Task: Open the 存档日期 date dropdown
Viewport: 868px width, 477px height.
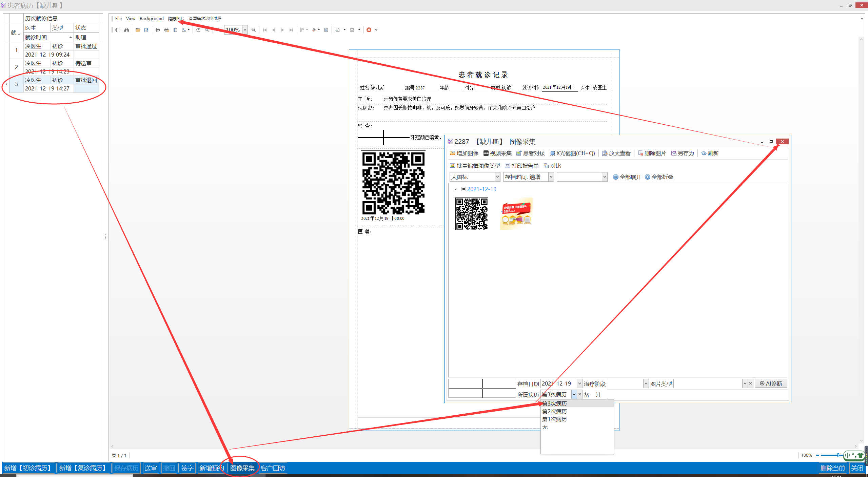Action: point(579,383)
